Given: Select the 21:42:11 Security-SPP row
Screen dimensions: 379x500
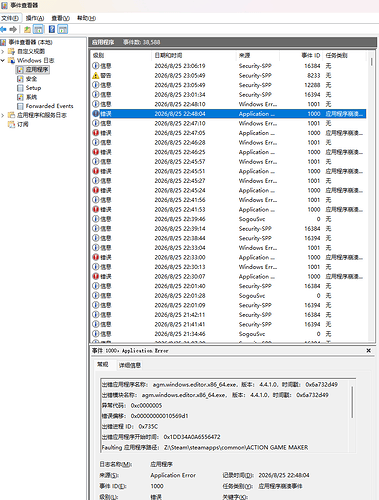Looking at the screenshot, I should coord(229,315).
